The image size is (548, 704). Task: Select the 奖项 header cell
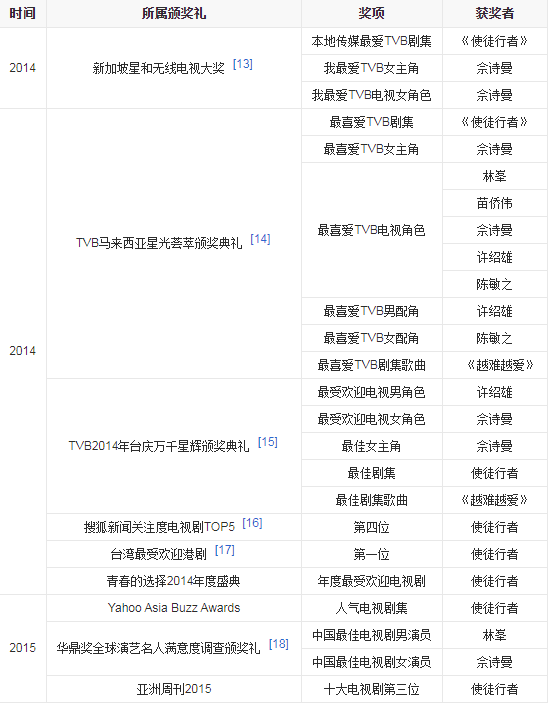tap(372, 13)
